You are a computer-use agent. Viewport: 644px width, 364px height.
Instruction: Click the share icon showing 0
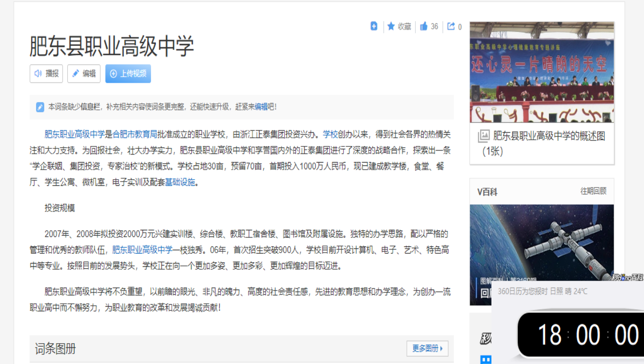451,27
